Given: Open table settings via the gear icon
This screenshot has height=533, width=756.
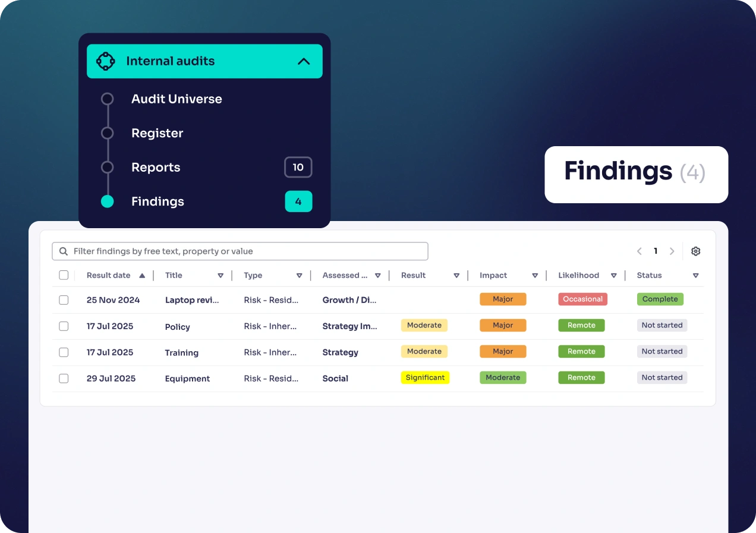Looking at the screenshot, I should (x=695, y=251).
